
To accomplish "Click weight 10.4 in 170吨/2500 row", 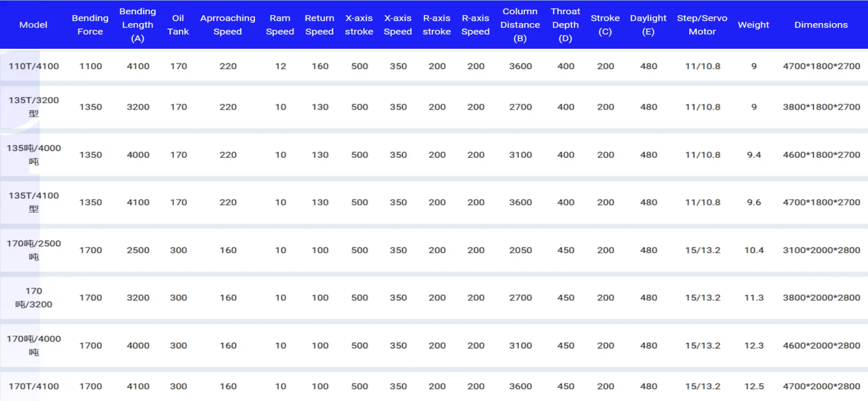I will (x=754, y=250).
